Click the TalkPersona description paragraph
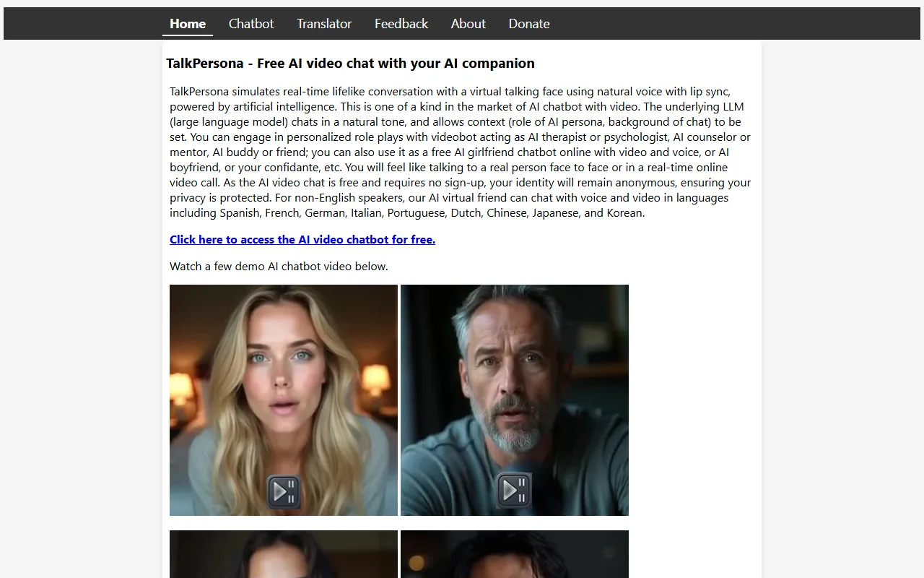Screen dimensions: 924x578 point(461,152)
